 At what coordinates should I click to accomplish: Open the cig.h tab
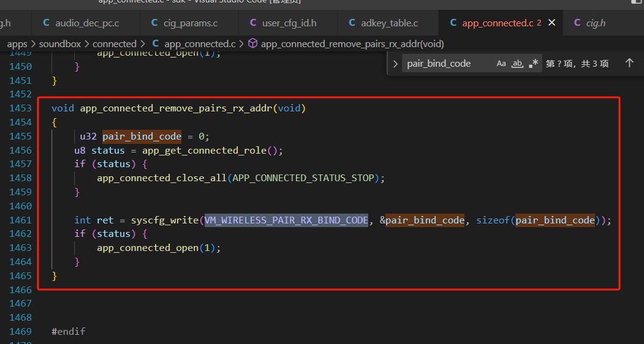(x=596, y=23)
